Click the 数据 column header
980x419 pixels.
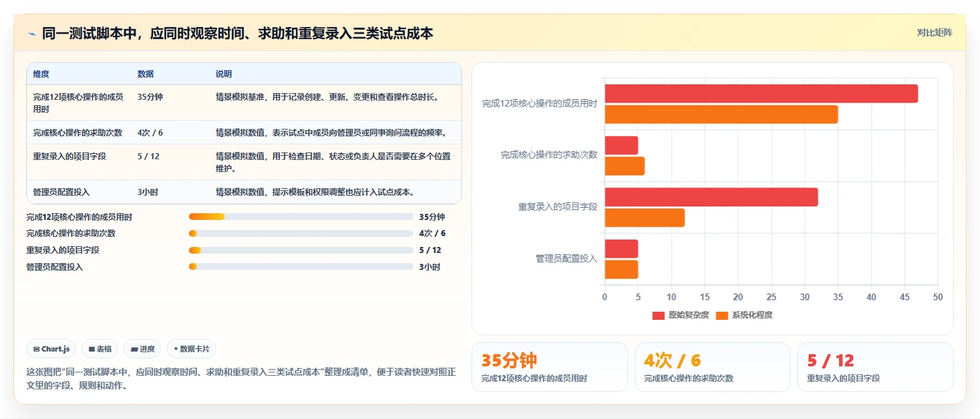pyautogui.click(x=146, y=74)
